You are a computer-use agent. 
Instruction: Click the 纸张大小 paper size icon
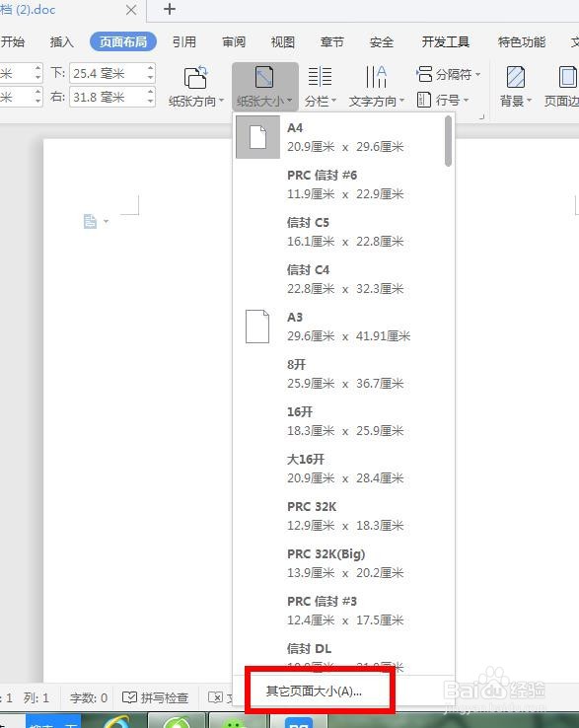coord(264,77)
